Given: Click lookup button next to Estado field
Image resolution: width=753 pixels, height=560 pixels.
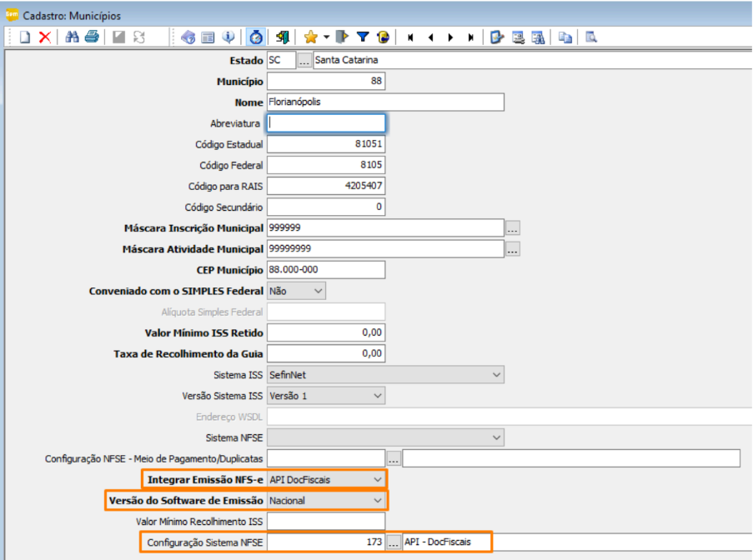Looking at the screenshot, I should coord(304,61).
